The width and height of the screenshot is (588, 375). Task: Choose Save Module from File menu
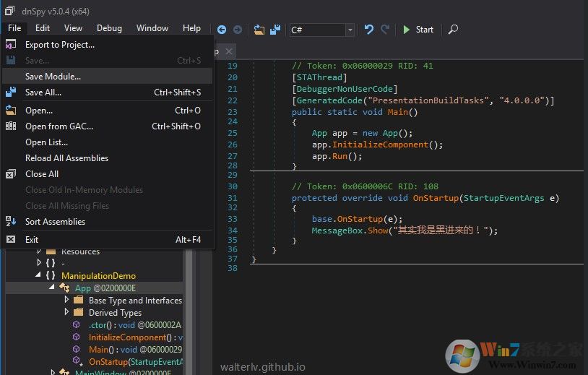53,77
